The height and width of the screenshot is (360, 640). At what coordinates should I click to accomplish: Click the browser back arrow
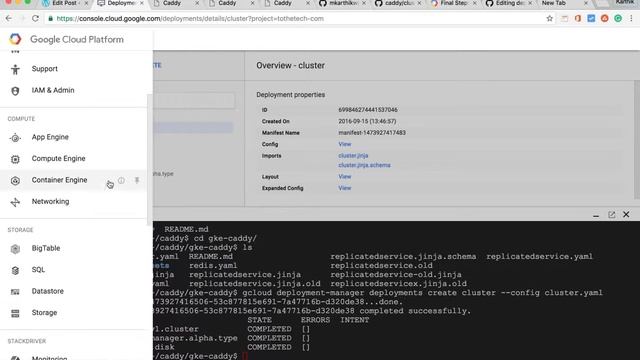[9, 18]
